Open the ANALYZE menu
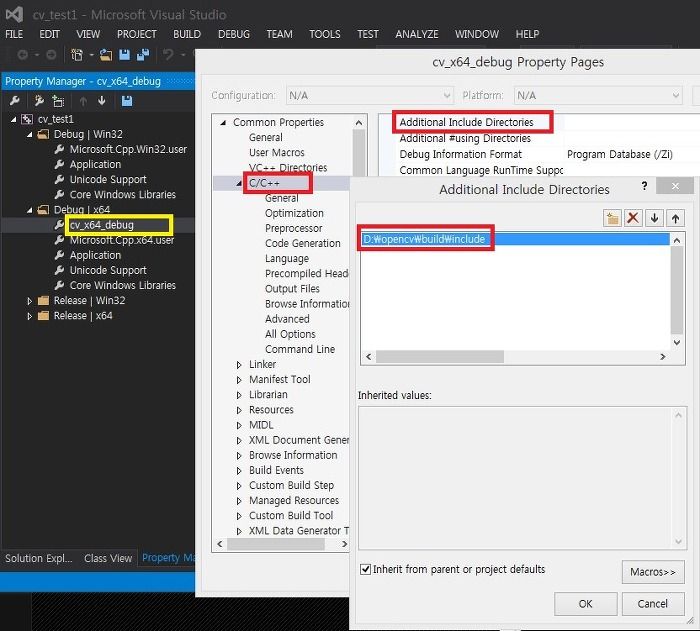This screenshot has width=700, height=631. pyautogui.click(x=417, y=34)
